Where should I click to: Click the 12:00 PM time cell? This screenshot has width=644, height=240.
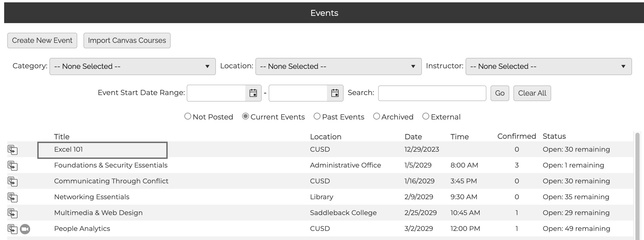click(465, 229)
